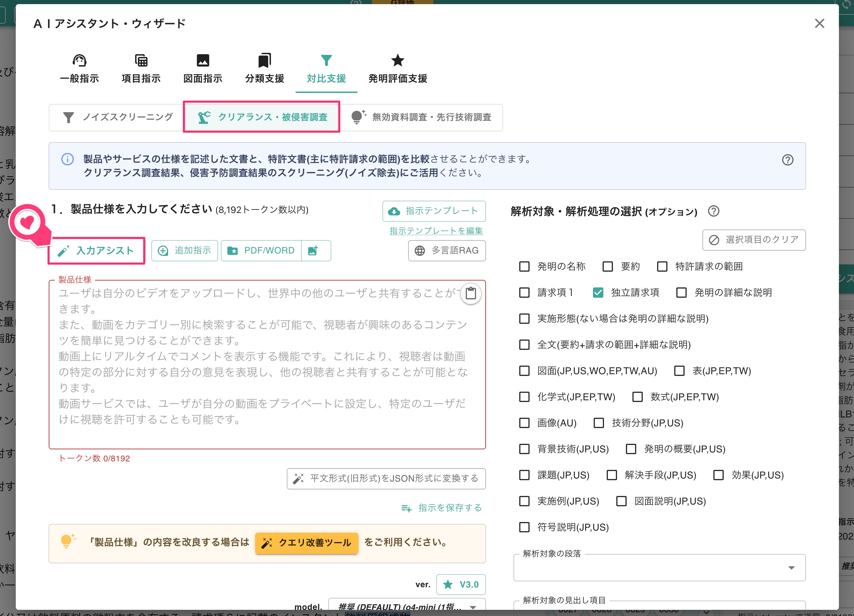The height and width of the screenshot is (616, 854).
Task: Click the PDF/WORD upload button
Action: pyautogui.click(x=261, y=251)
